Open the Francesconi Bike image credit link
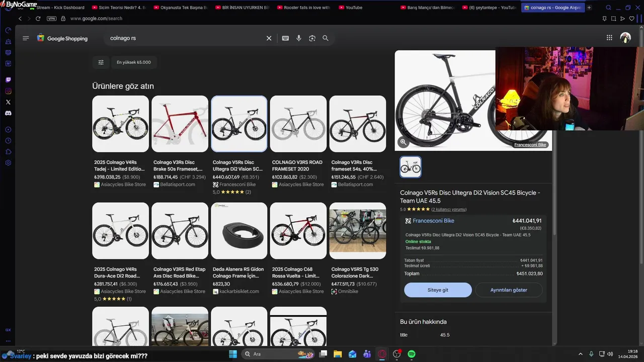The width and height of the screenshot is (644, 362). pos(530,145)
